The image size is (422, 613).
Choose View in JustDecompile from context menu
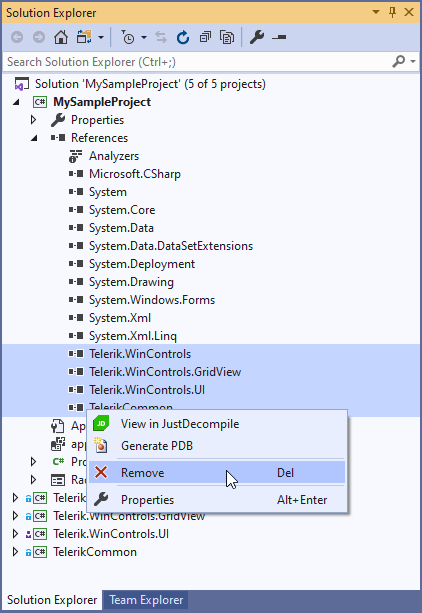[x=217, y=424]
